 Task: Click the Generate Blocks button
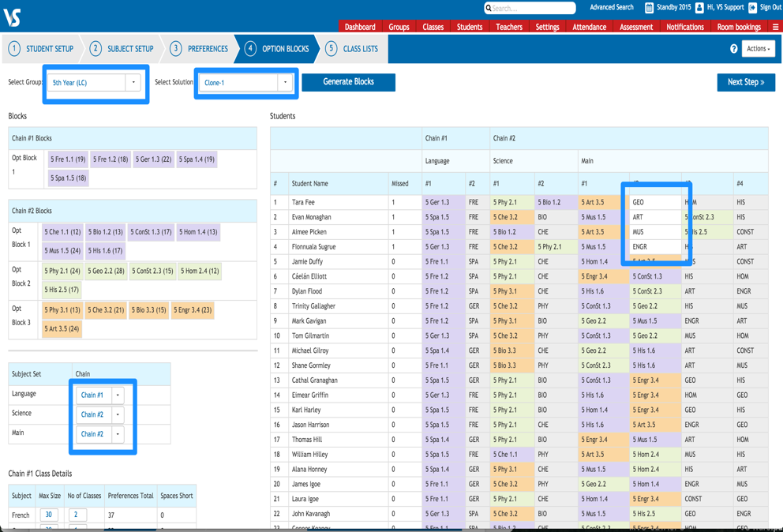349,82
